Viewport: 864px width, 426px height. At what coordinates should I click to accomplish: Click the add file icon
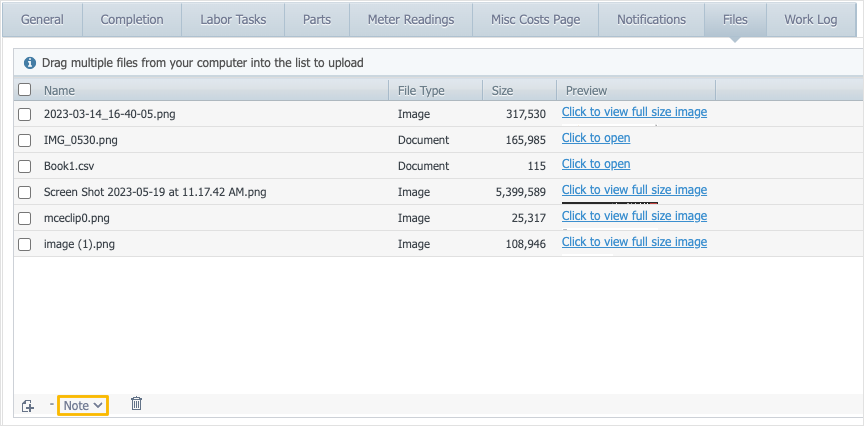click(28, 405)
